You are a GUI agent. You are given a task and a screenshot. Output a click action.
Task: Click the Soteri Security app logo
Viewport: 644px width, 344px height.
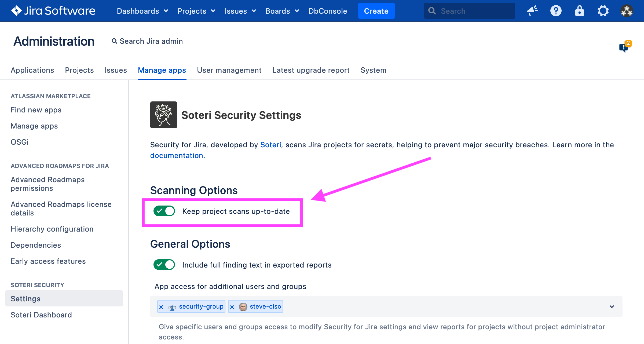pyautogui.click(x=163, y=115)
